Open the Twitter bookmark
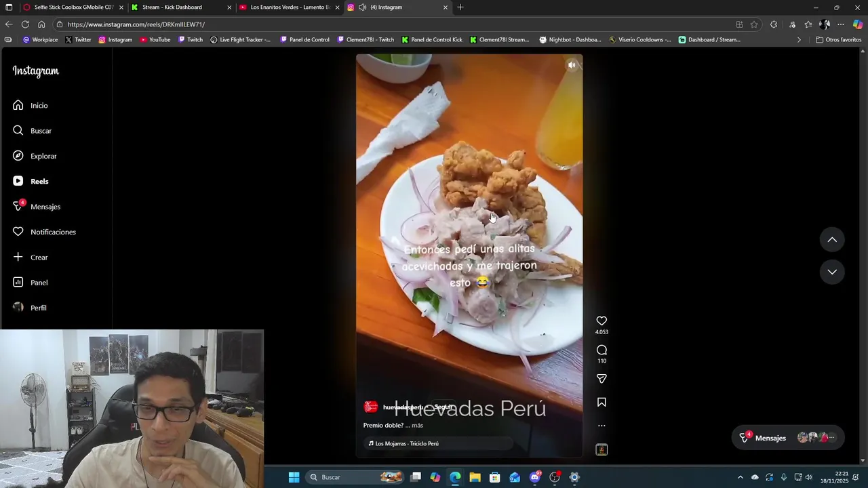Image resolution: width=868 pixels, height=488 pixels. click(x=78, y=40)
